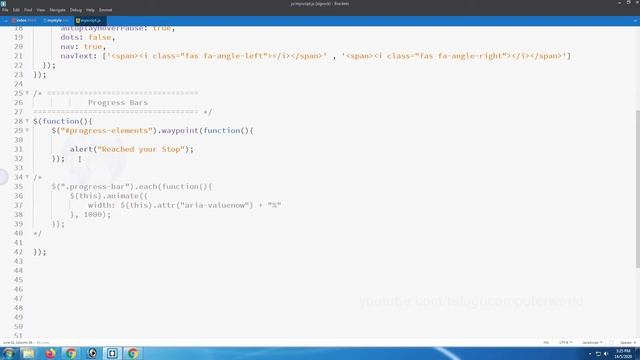This screenshot has height=360, width=640.
Task: Collapse the comment block at line 25
Action: click(x=27, y=93)
